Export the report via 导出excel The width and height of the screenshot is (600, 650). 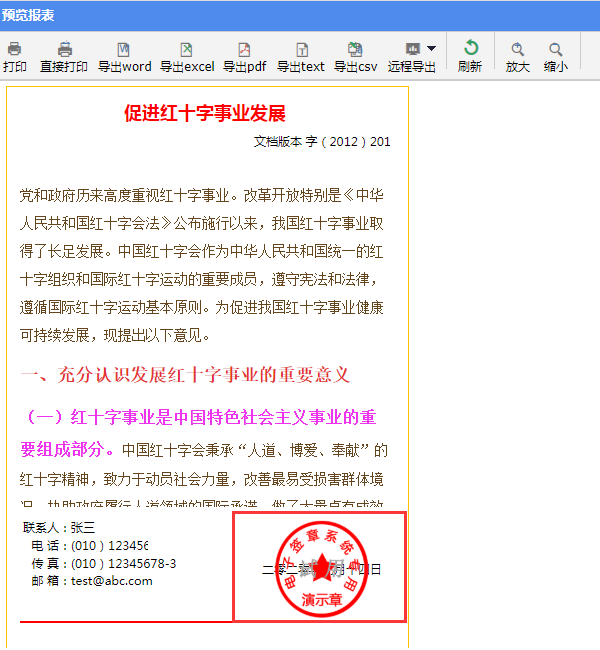187,49
